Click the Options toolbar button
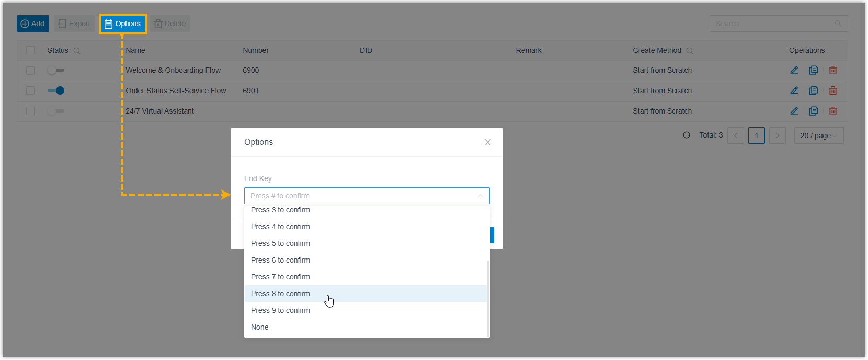Viewport: 868px width, 360px height. (x=123, y=24)
